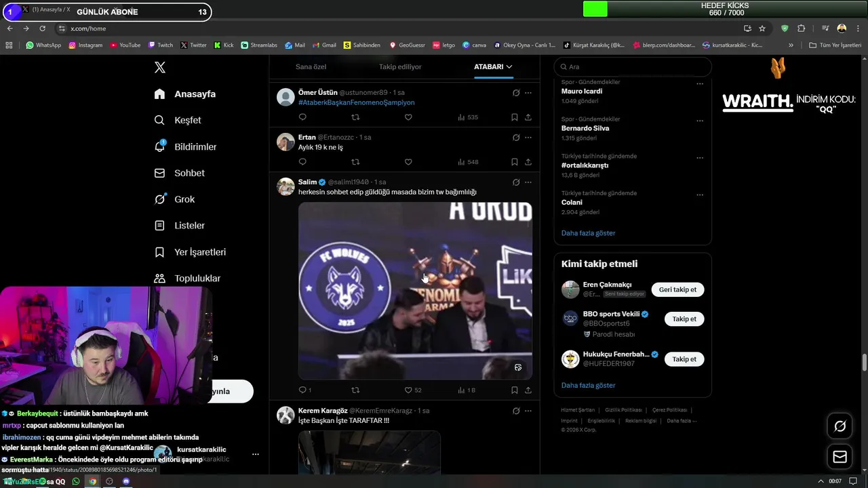Repost Salim's post
Screen dimensions: 868x488
pyautogui.click(x=355, y=390)
